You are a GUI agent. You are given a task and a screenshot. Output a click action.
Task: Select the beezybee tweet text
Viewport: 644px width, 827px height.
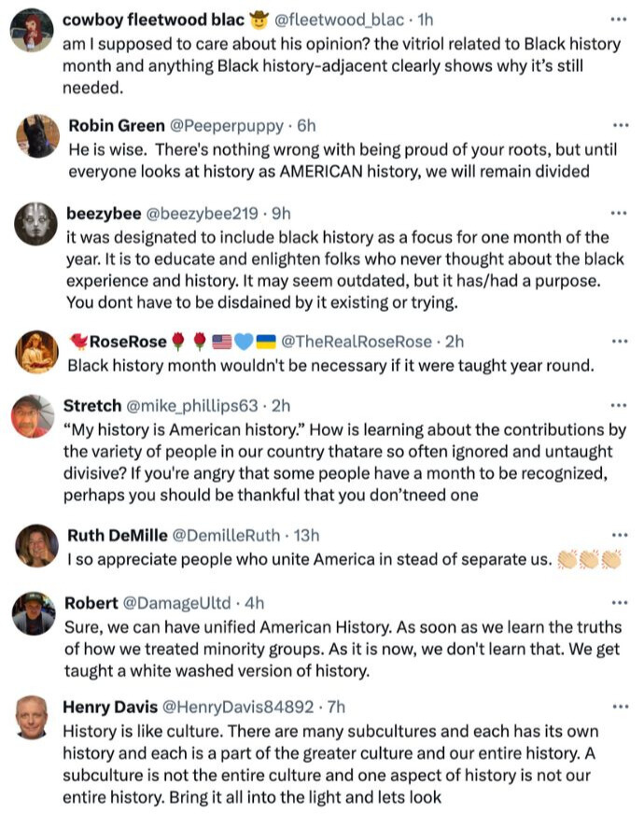[345, 270]
